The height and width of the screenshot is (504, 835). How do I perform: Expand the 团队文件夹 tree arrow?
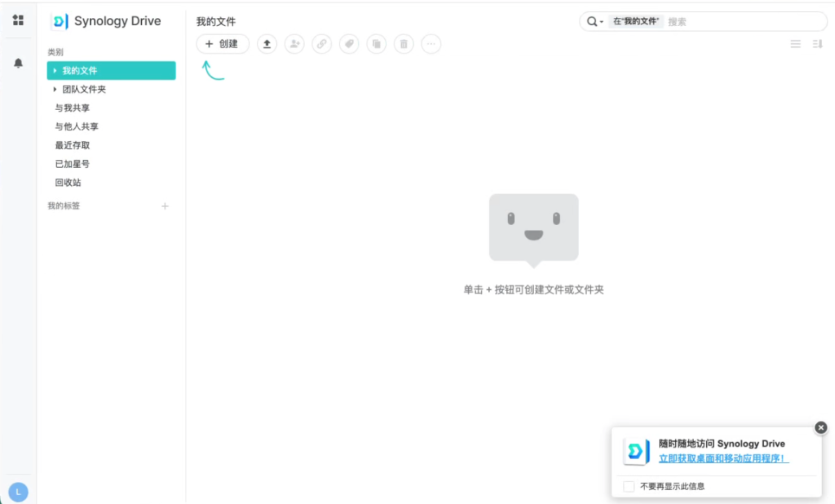55,89
